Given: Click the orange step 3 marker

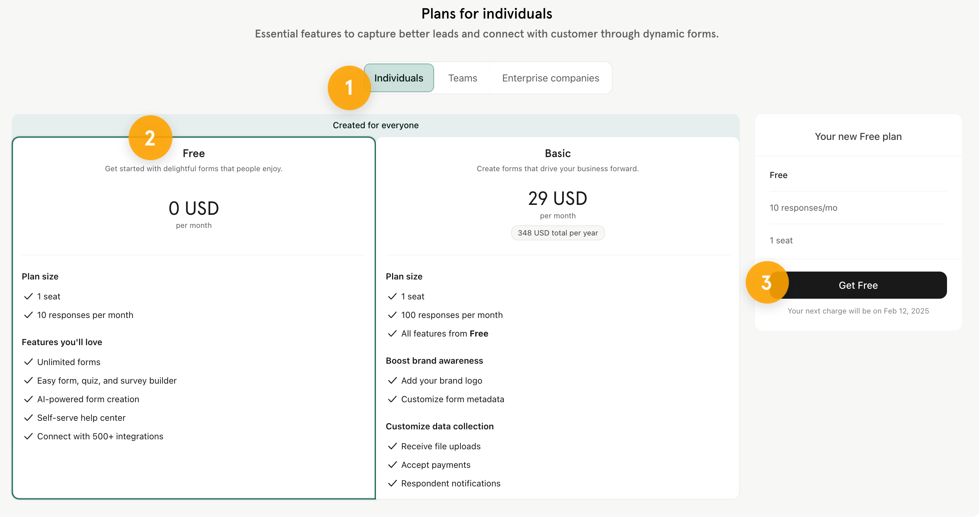Looking at the screenshot, I should [x=767, y=283].
